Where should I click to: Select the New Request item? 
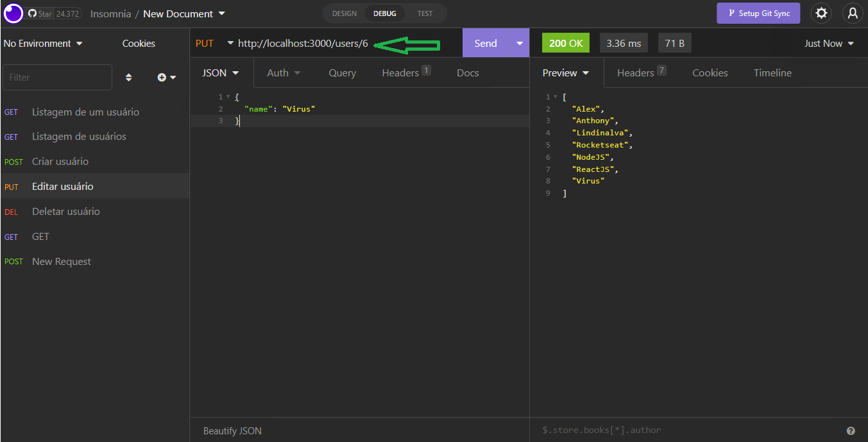pos(95,262)
